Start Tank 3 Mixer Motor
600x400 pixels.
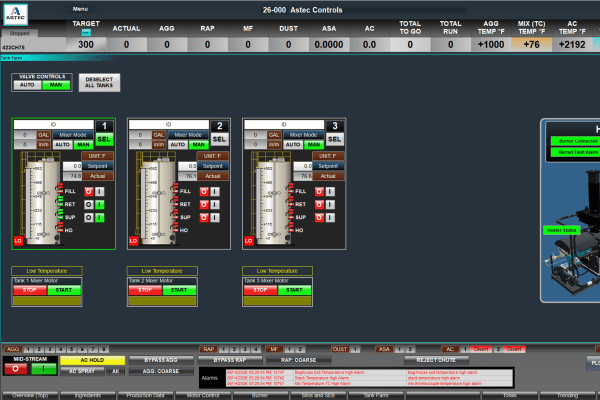coord(294,290)
